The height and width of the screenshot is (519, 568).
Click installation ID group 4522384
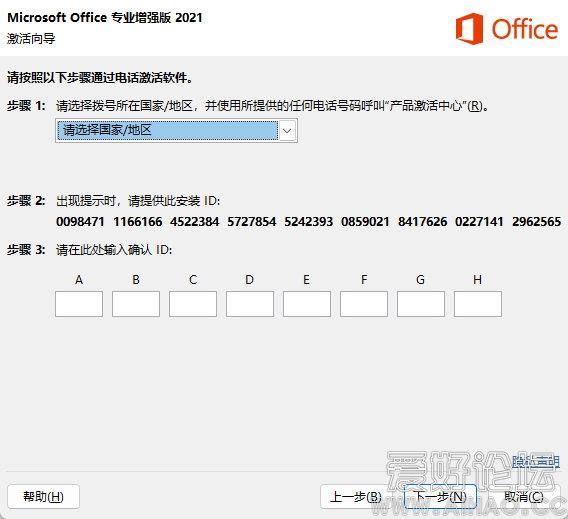click(x=195, y=222)
